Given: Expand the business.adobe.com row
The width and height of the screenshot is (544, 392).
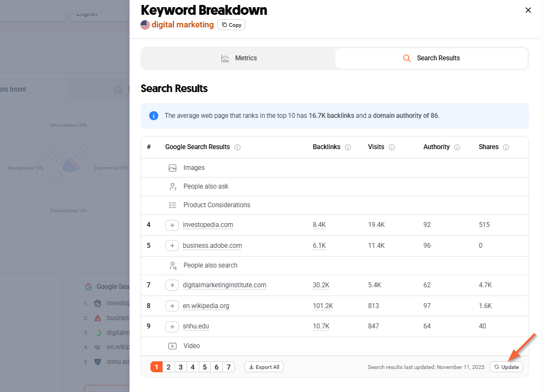Looking at the screenshot, I should (x=172, y=246).
